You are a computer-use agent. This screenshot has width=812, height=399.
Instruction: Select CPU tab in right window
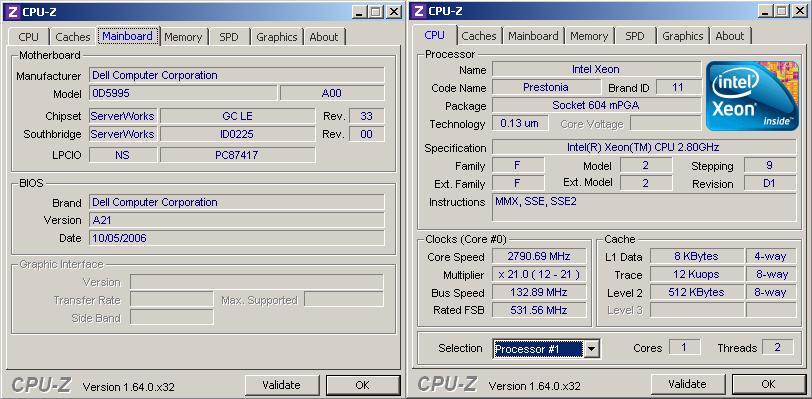tap(434, 35)
